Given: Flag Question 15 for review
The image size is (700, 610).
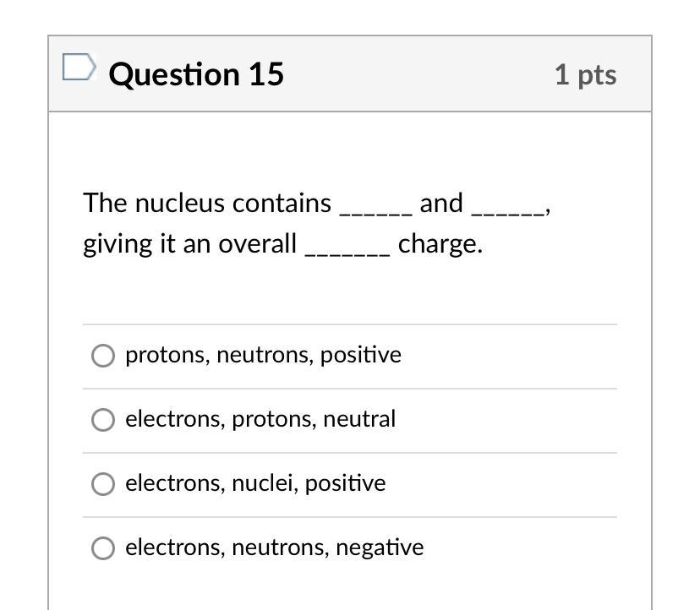Looking at the screenshot, I should pyautogui.click(x=79, y=68).
